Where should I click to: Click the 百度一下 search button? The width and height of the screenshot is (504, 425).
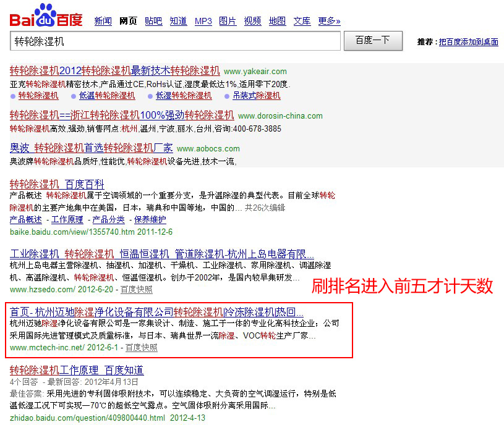point(373,40)
